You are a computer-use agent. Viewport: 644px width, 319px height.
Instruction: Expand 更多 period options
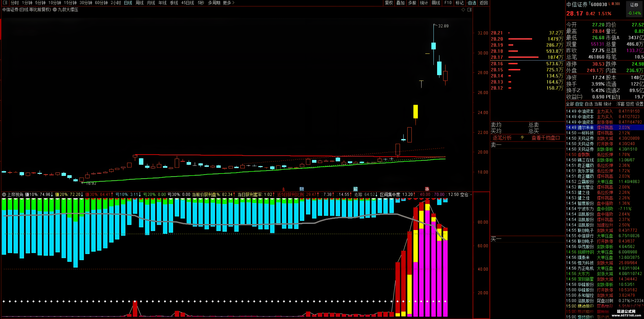coord(229,3)
